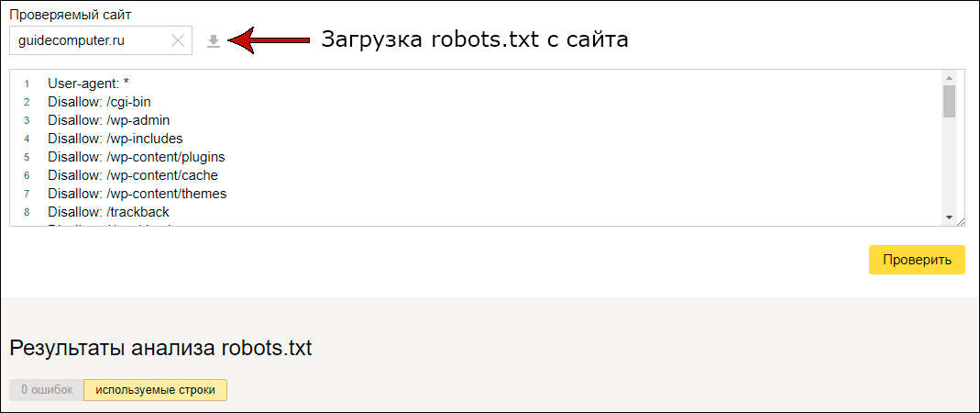Select the "используемые строки" tab
This screenshot has height=413, width=980.
tap(155, 390)
